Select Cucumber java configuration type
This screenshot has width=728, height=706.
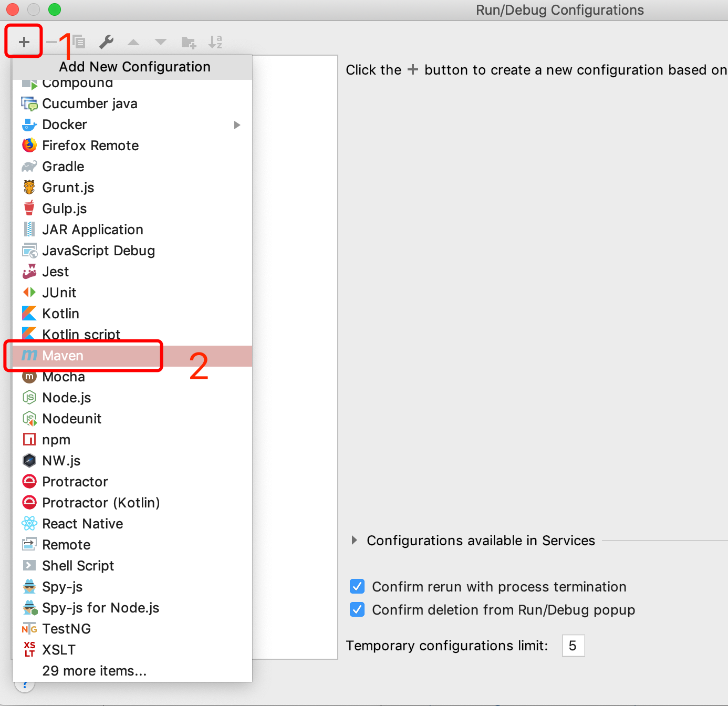tap(132, 103)
